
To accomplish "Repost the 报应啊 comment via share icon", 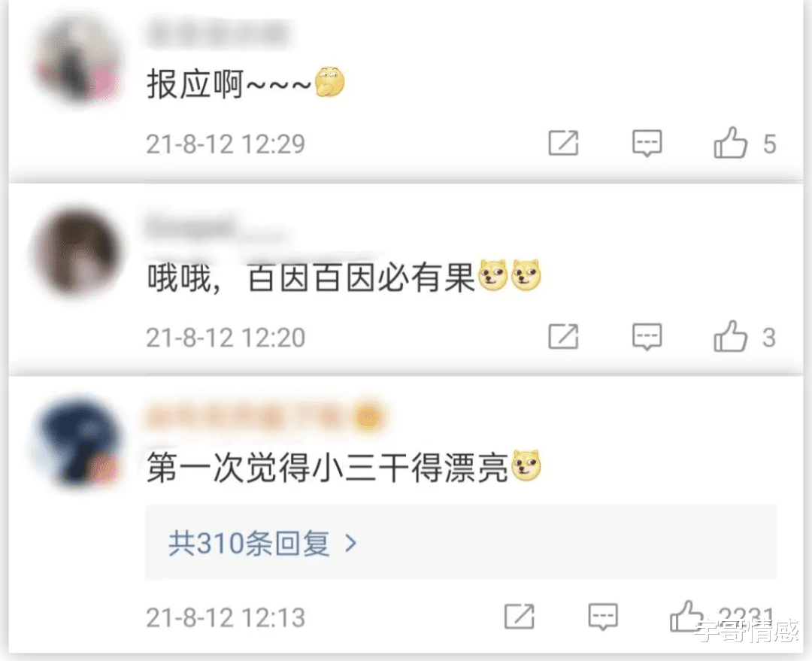I will pyautogui.click(x=563, y=143).
